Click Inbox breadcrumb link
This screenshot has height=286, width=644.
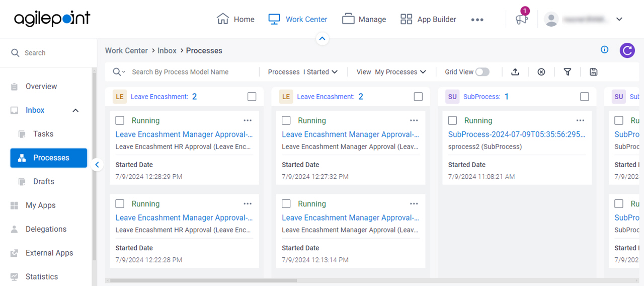coord(167,50)
